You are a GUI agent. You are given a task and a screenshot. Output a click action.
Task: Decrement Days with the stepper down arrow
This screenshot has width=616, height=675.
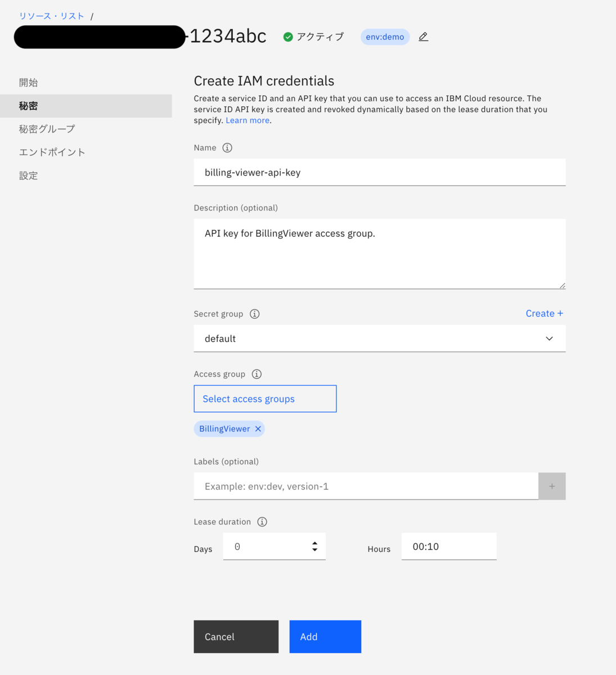(314, 550)
